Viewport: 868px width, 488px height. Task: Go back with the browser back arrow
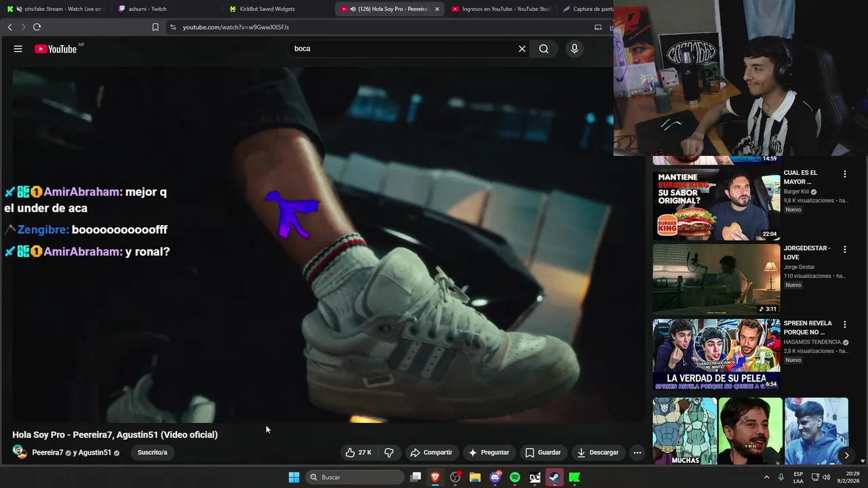coord(9,27)
